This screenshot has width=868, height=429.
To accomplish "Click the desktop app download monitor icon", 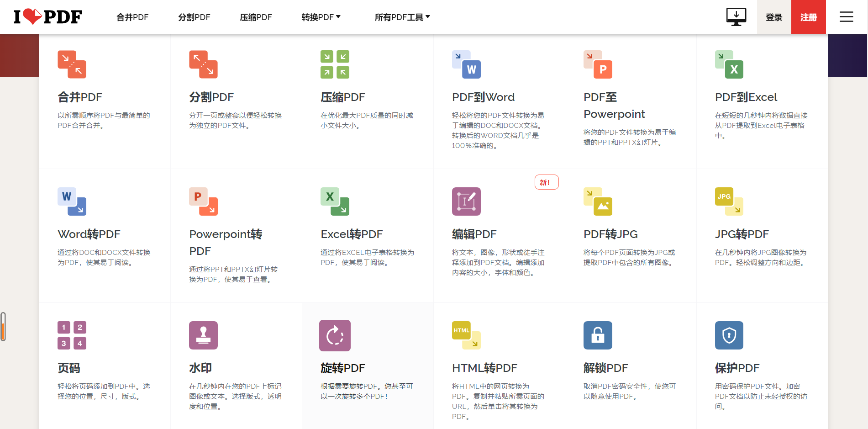I will point(736,17).
